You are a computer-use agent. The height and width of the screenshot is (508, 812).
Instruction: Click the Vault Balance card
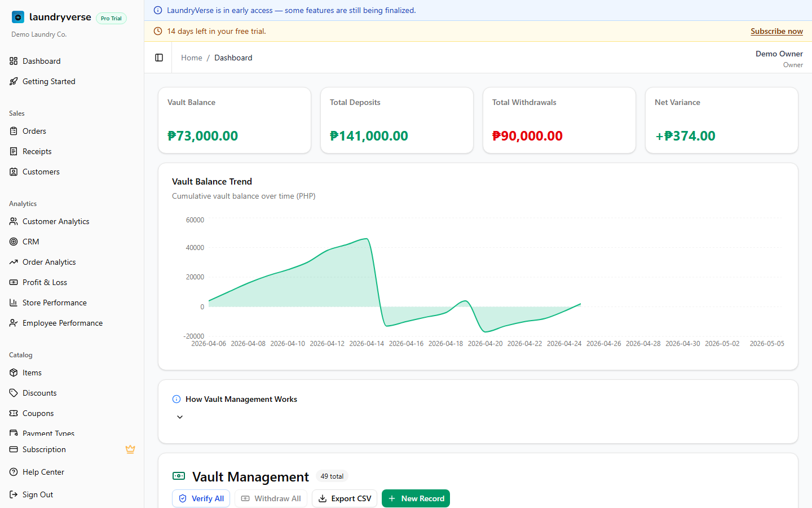[x=235, y=120]
